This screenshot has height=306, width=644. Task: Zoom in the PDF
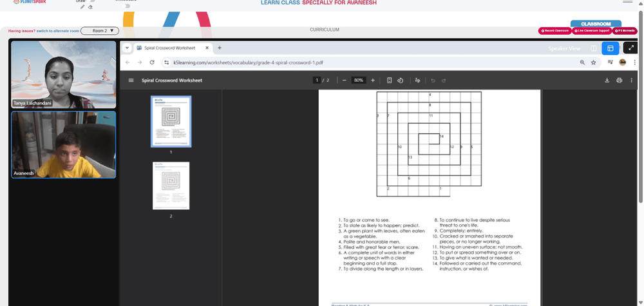373,81
